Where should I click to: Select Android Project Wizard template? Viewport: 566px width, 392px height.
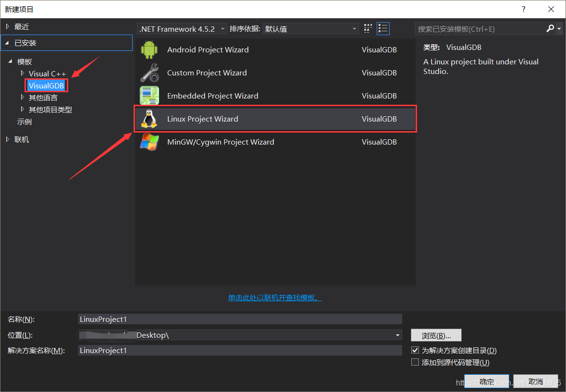pos(275,50)
